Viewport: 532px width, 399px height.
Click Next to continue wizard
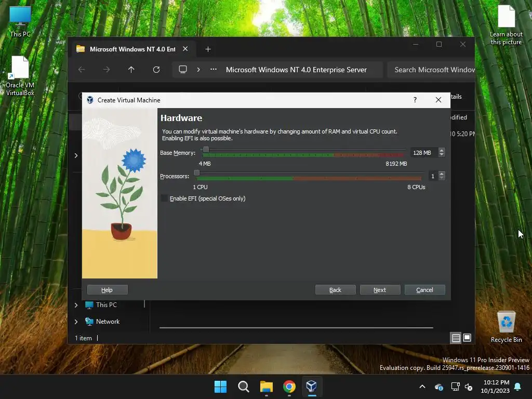380,290
